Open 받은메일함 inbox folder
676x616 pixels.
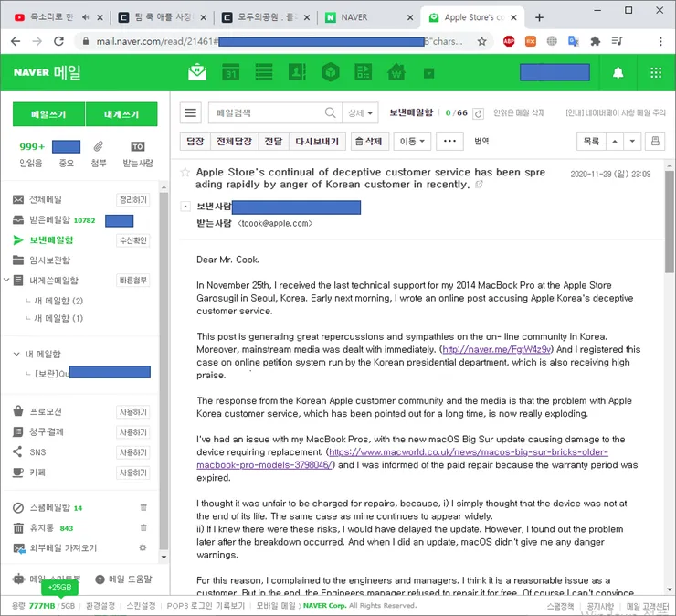tap(49, 220)
